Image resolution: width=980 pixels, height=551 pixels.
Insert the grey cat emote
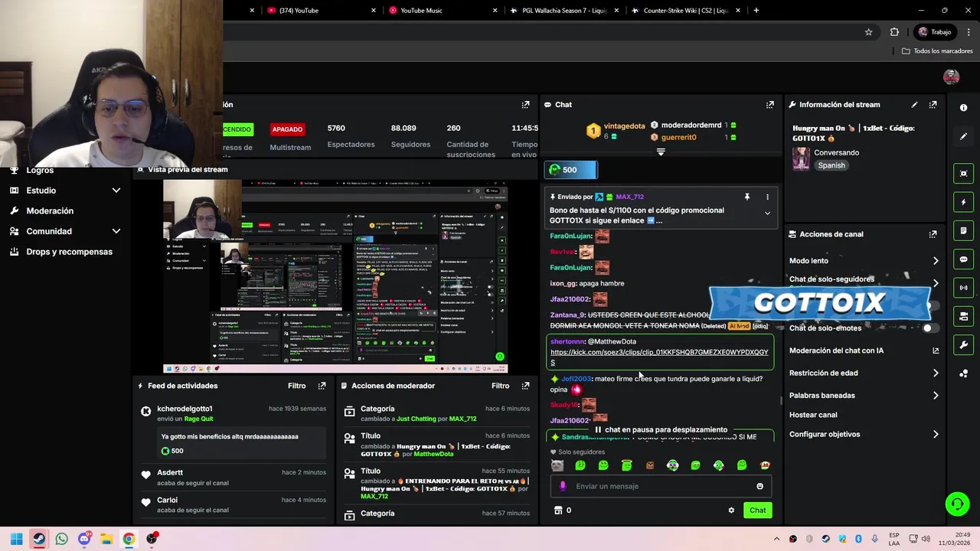[x=557, y=465]
